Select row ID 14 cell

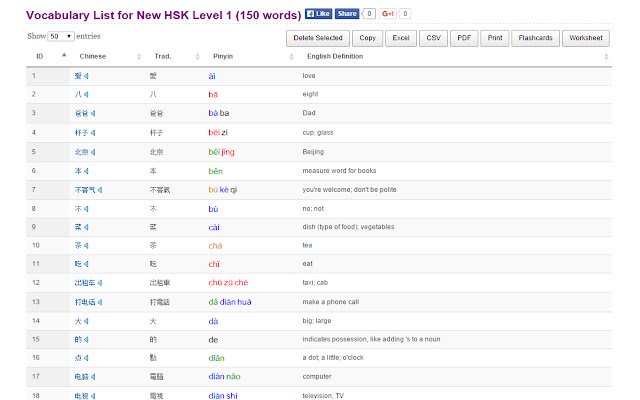36,321
